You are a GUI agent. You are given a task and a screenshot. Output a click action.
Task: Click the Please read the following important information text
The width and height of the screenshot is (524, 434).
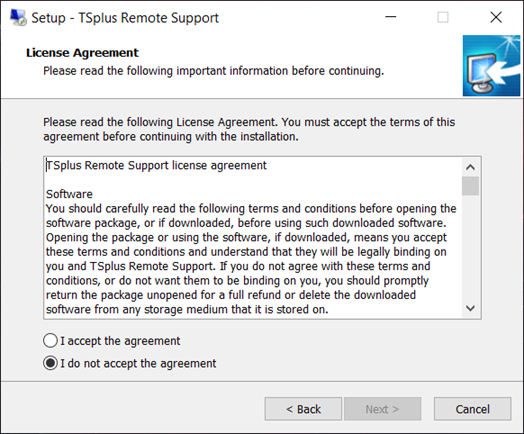[x=214, y=71]
